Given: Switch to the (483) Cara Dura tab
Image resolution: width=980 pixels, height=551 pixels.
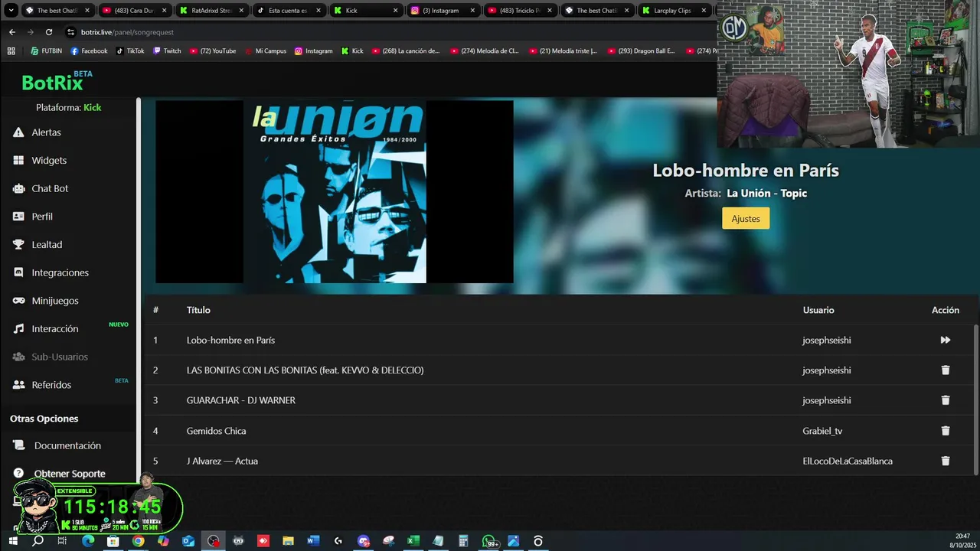Looking at the screenshot, I should 135,11.
